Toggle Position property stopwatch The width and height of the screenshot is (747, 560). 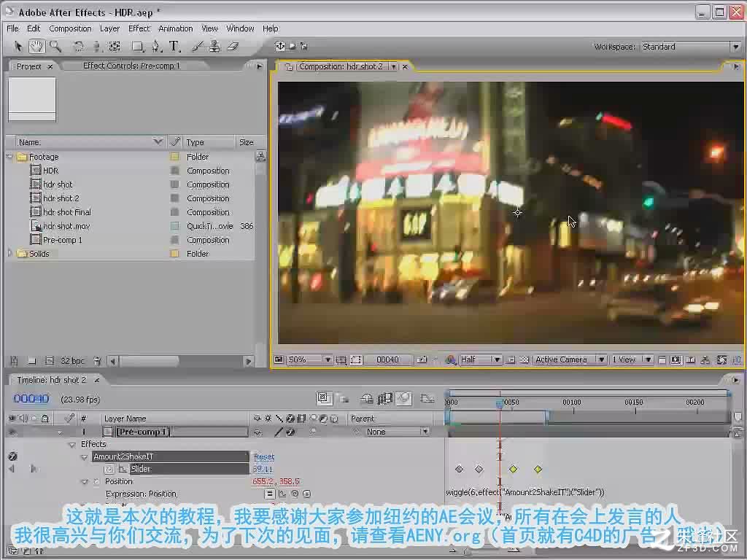point(97,482)
